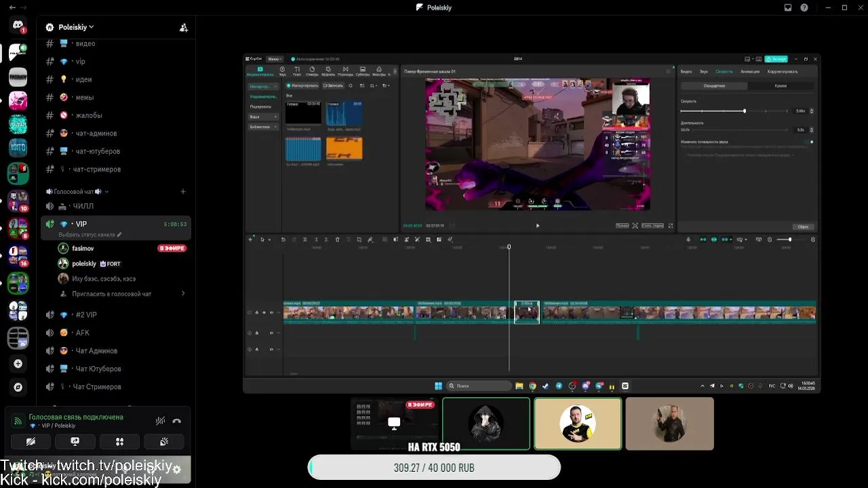
Task: Click the invite people icon beside Poleiskiy
Action: (183, 28)
